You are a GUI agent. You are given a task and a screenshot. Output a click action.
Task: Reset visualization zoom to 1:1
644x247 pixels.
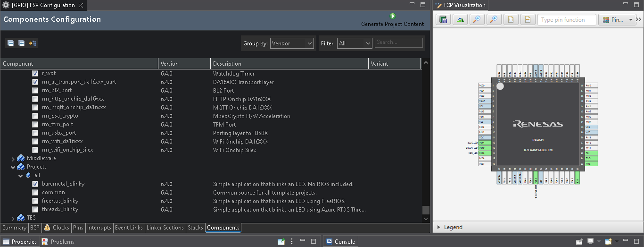pos(511,20)
